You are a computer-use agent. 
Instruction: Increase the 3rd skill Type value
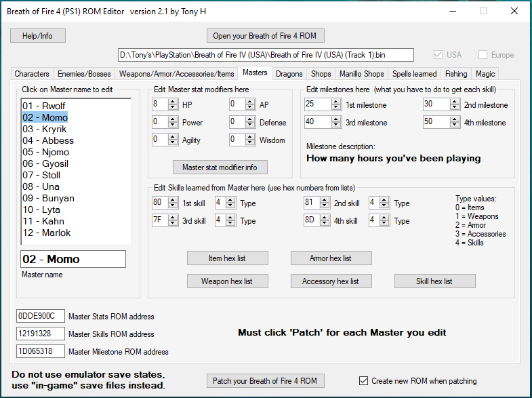(230, 218)
